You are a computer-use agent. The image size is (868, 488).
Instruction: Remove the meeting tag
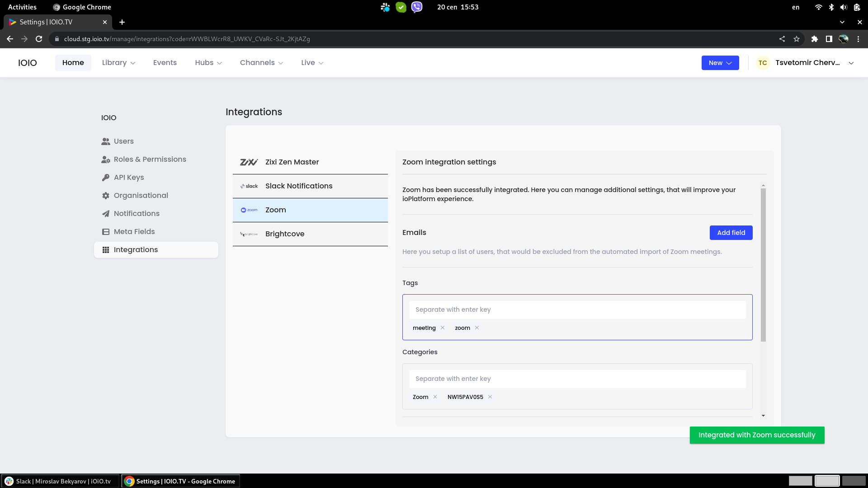coord(443,328)
